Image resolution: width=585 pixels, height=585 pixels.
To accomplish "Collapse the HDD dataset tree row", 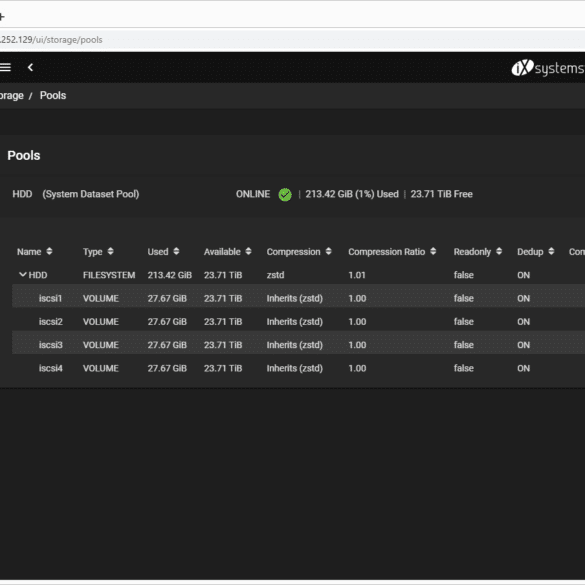I will tap(23, 275).
